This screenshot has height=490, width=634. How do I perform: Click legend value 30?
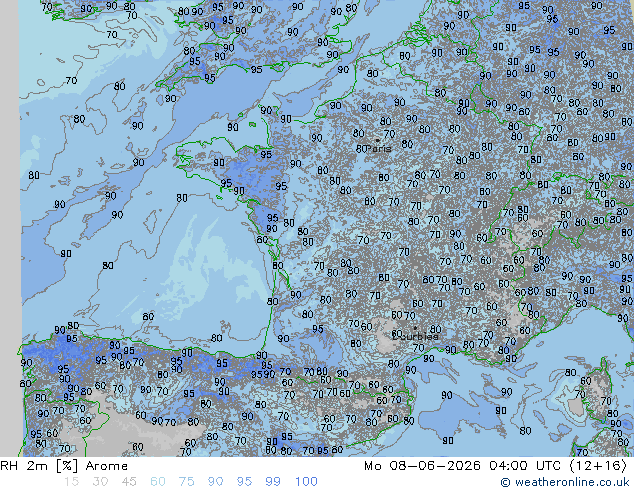pyautogui.click(x=100, y=482)
